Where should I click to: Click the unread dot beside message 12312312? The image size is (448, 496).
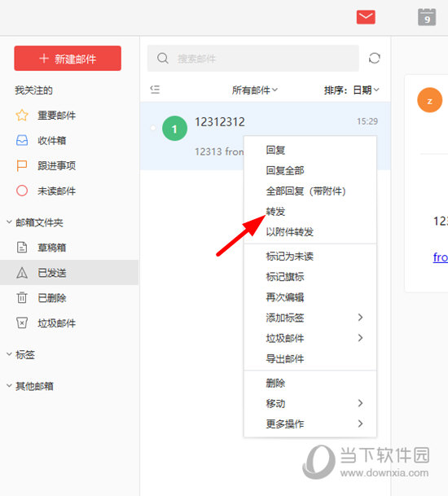(x=153, y=128)
